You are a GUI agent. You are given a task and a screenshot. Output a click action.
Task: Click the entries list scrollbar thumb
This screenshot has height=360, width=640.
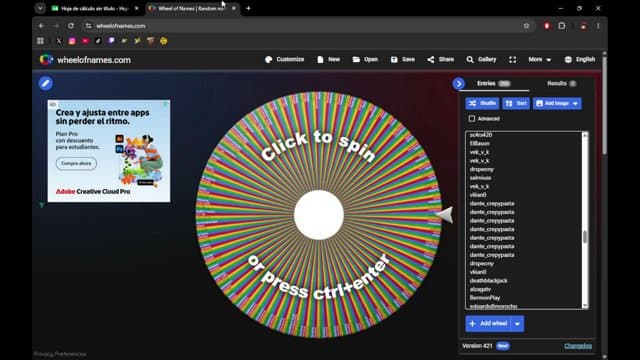point(585,237)
